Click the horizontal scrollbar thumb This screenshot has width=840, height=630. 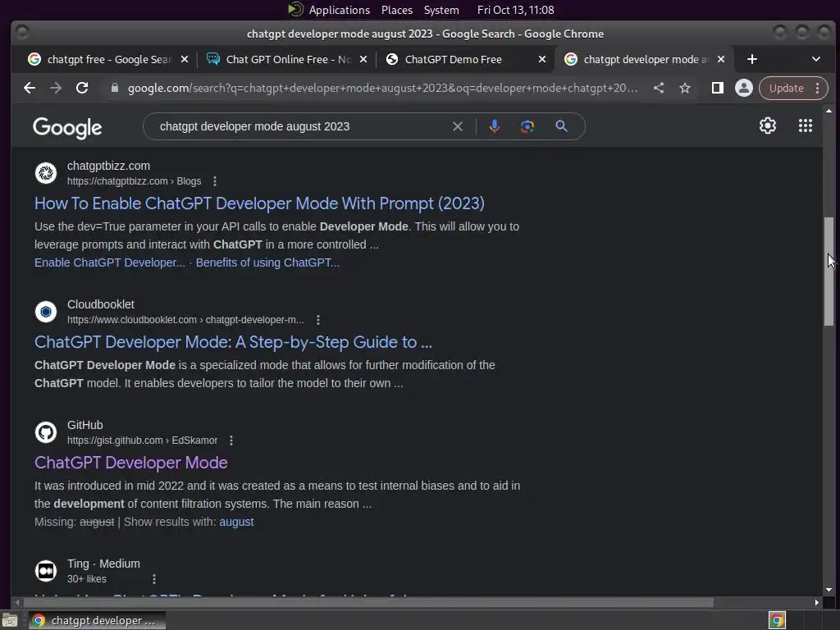[368, 603]
